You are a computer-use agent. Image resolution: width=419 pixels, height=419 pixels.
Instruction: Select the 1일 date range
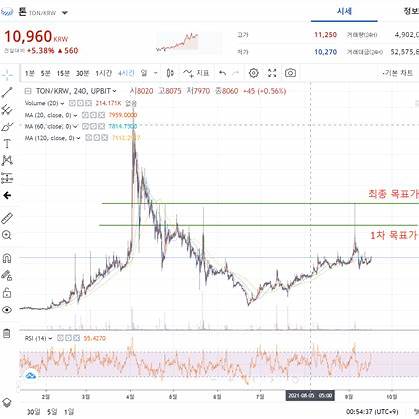tap(69, 412)
